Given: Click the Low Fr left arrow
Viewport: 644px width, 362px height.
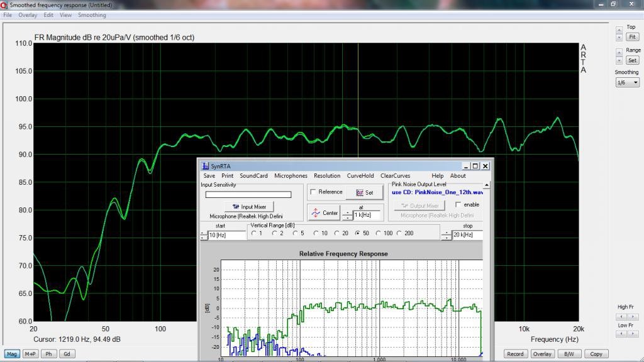Looking at the screenshot, I should point(621,334).
